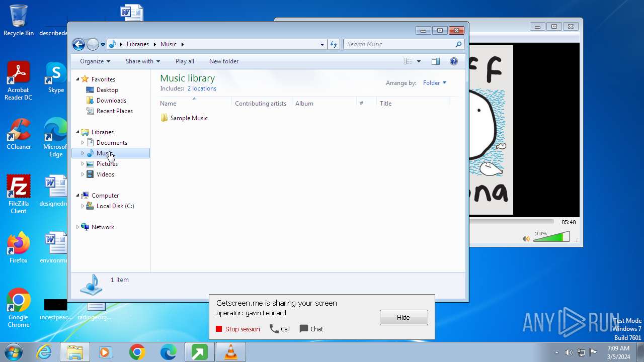The image size is (644, 362).
Task: Open Windows Media Player from taskbar
Action: point(106,352)
